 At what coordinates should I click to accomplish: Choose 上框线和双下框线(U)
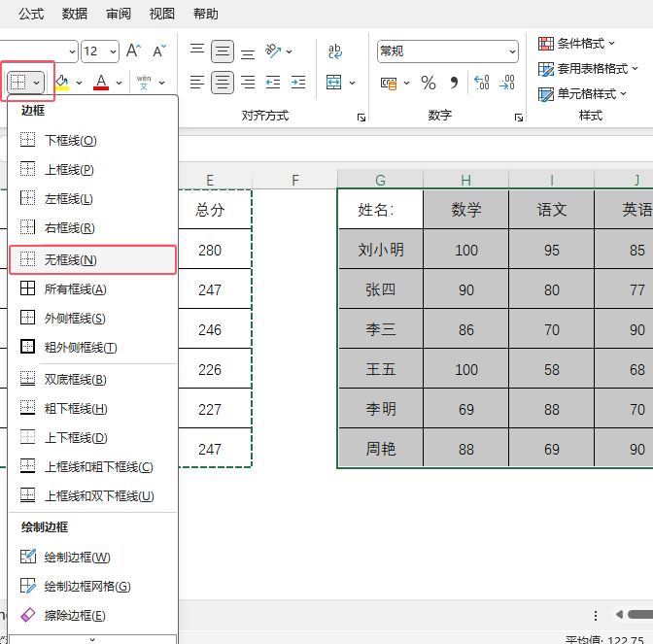coord(92,495)
